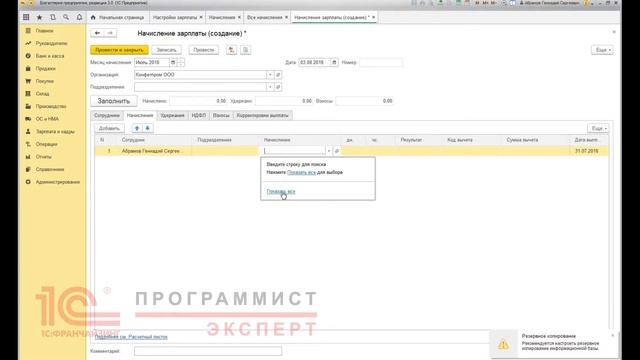Click the Провести button
The image size is (640, 360).
click(x=204, y=50)
